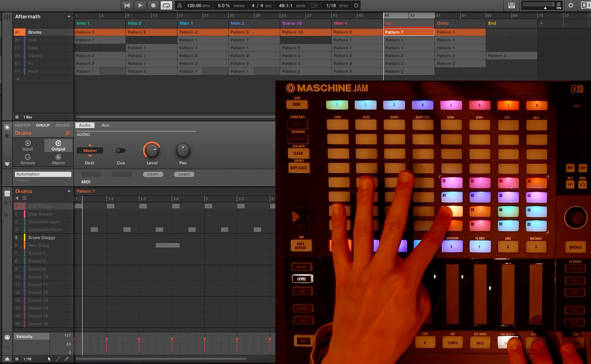The height and width of the screenshot is (364, 591).
Task: Open the Groove page icon
Action: tap(28, 159)
